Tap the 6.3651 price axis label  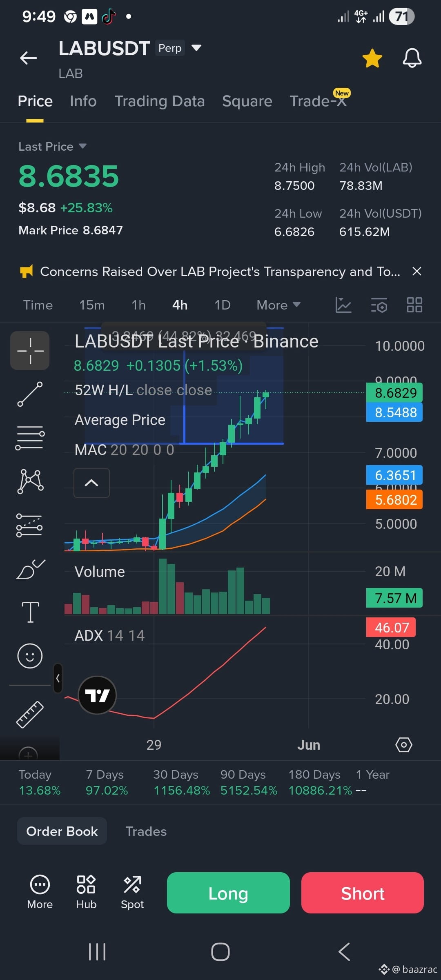tap(394, 475)
